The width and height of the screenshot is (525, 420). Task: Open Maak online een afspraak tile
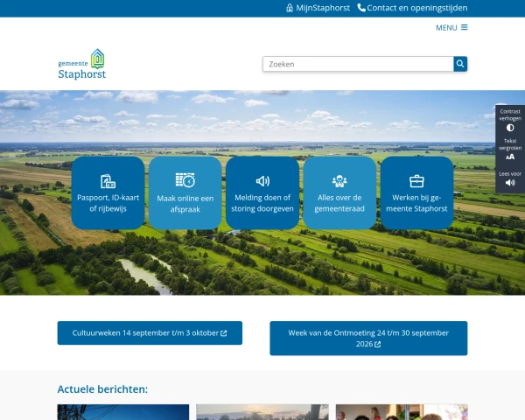(185, 192)
